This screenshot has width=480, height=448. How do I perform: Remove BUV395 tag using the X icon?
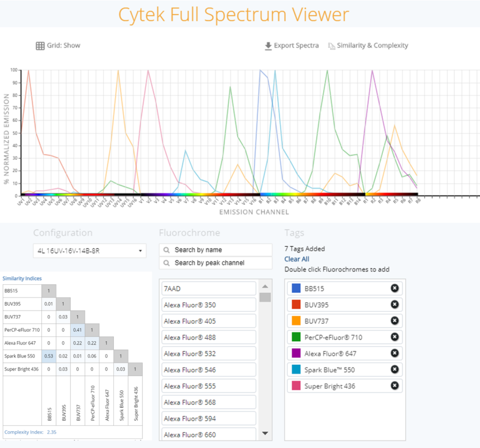click(x=395, y=304)
